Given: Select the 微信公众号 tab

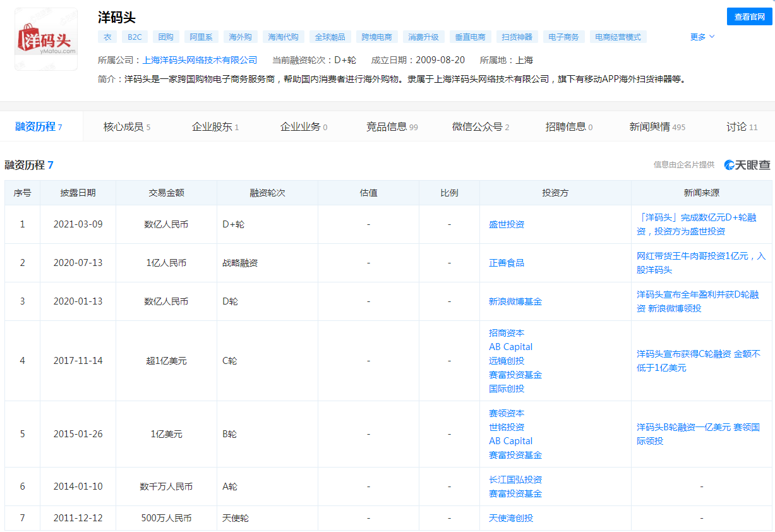Looking at the screenshot, I should click(x=480, y=127).
